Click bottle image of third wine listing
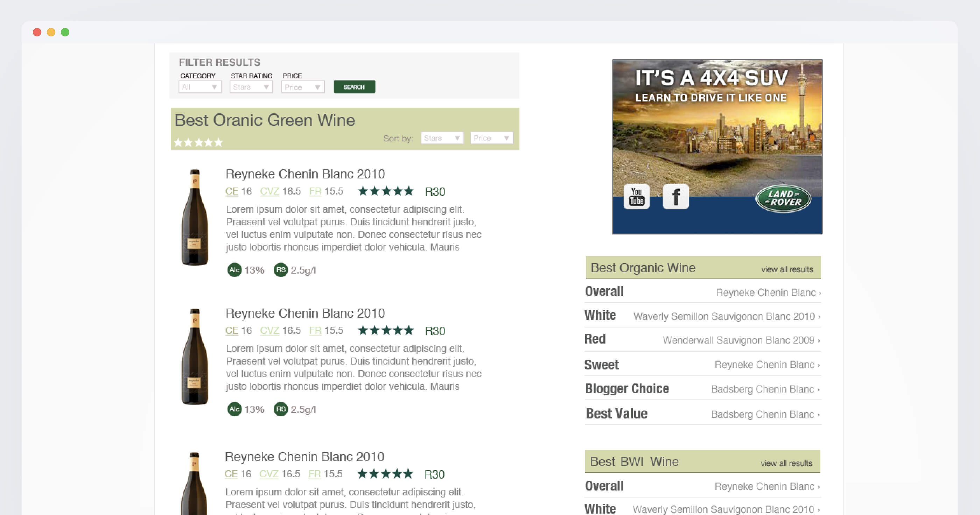 (x=194, y=484)
